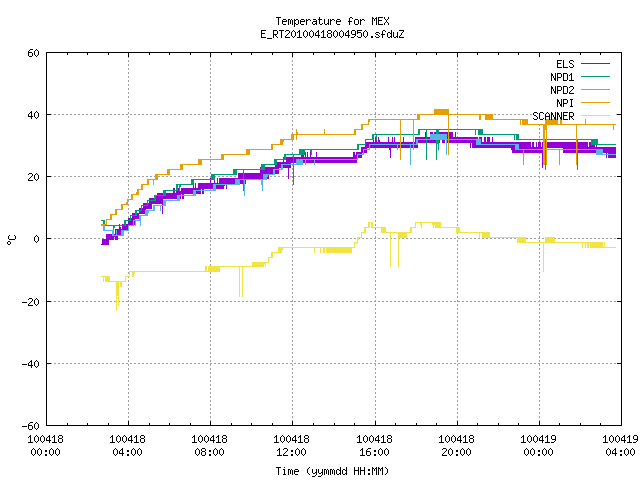The width and height of the screenshot is (640, 480).
Task: Click the '100418 04:00' x-axis tick label
Action: coord(127,446)
